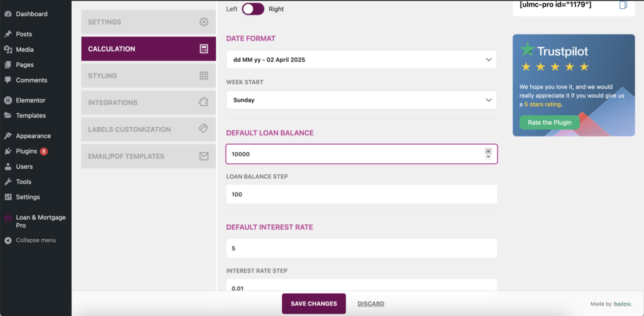Screen dimensions: 644x316
Task: Expand the Week Start dropdown
Action: point(361,100)
